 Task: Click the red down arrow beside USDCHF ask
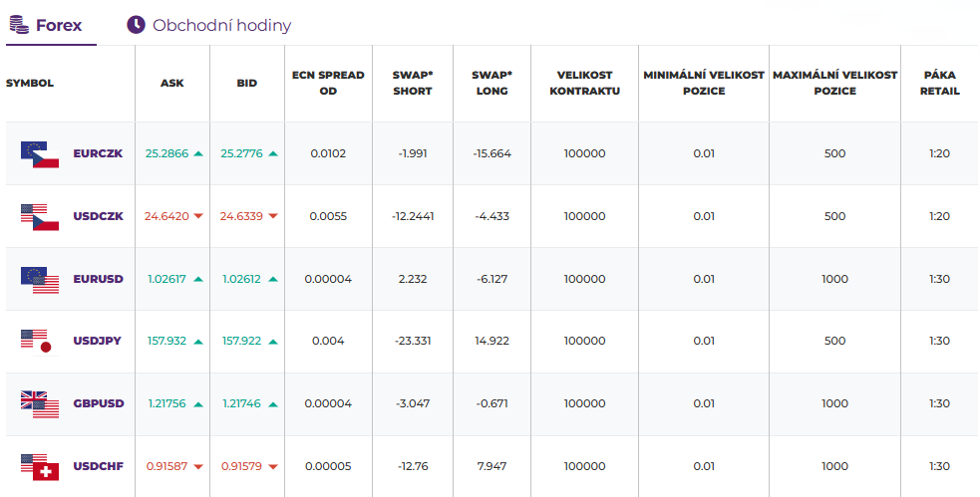click(x=198, y=466)
